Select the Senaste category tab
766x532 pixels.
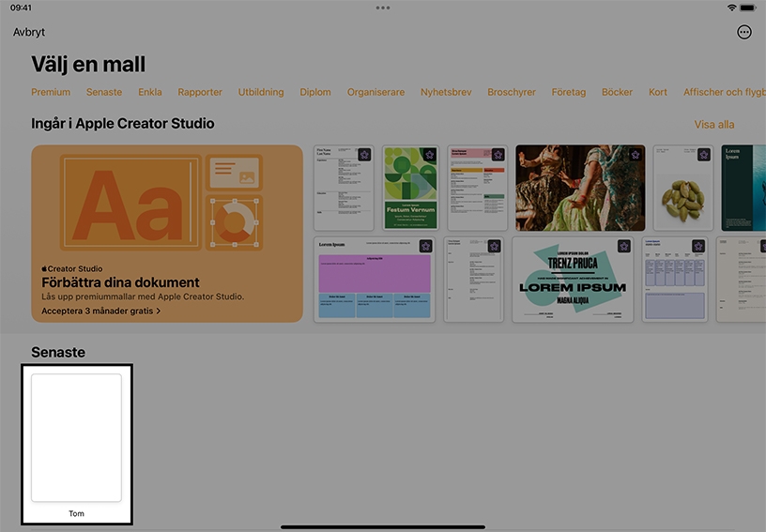(x=104, y=92)
